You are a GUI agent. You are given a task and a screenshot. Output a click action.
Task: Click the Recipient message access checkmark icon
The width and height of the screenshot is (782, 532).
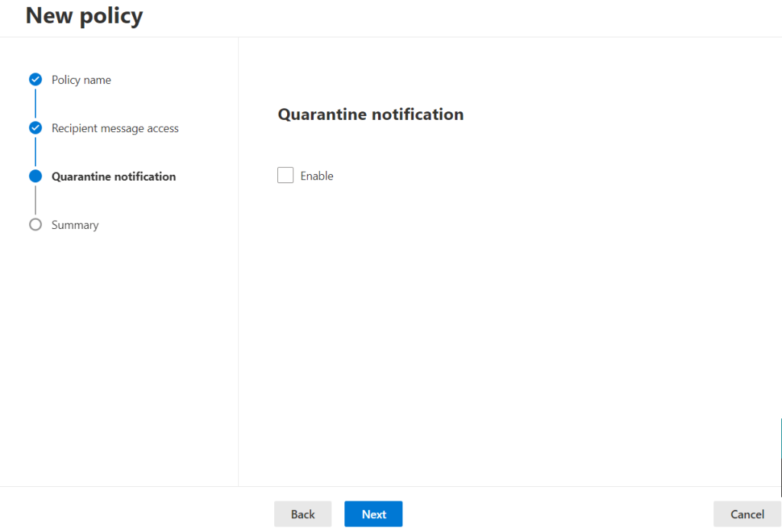[x=35, y=128]
